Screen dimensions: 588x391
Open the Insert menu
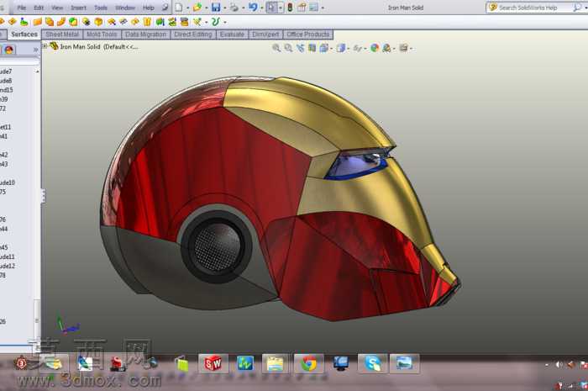[x=78, y=8]
